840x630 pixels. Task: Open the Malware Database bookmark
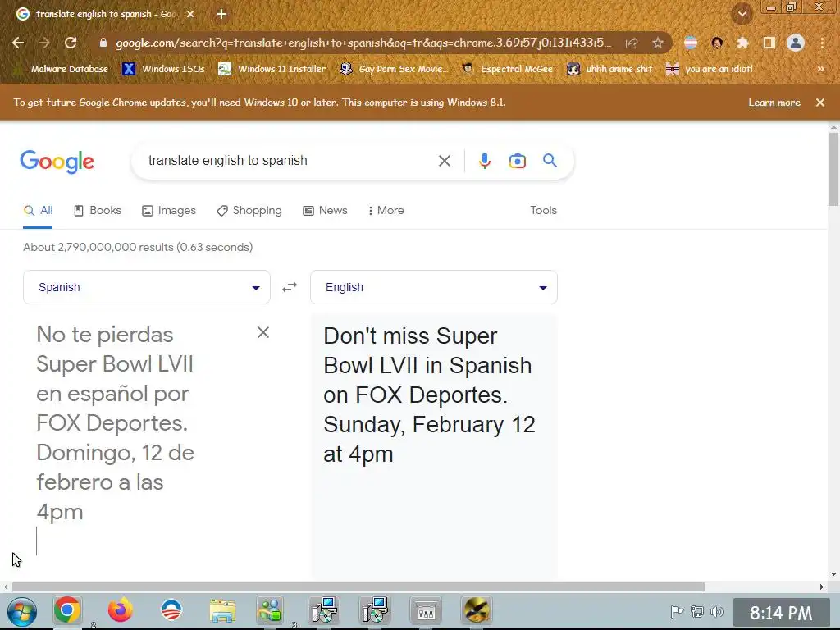click(x=61, y=69)
